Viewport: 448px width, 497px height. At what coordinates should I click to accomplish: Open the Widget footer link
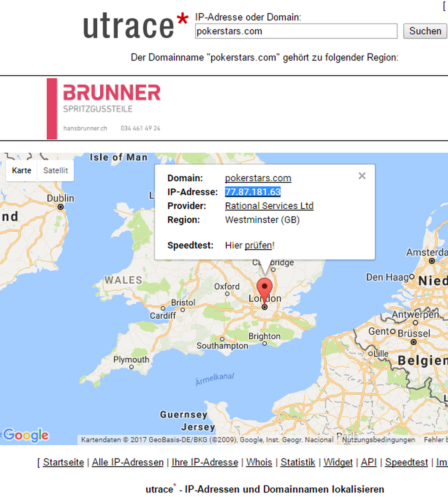pos(338,462)
